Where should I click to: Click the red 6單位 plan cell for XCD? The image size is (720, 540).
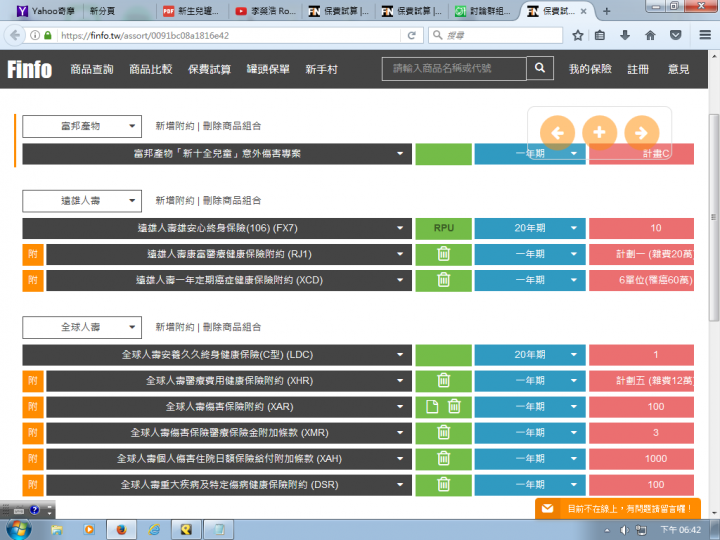coord(641,280)
